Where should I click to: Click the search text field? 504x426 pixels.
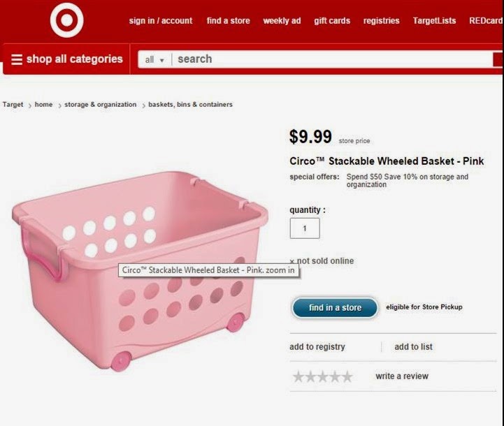[x=333, y=59]
